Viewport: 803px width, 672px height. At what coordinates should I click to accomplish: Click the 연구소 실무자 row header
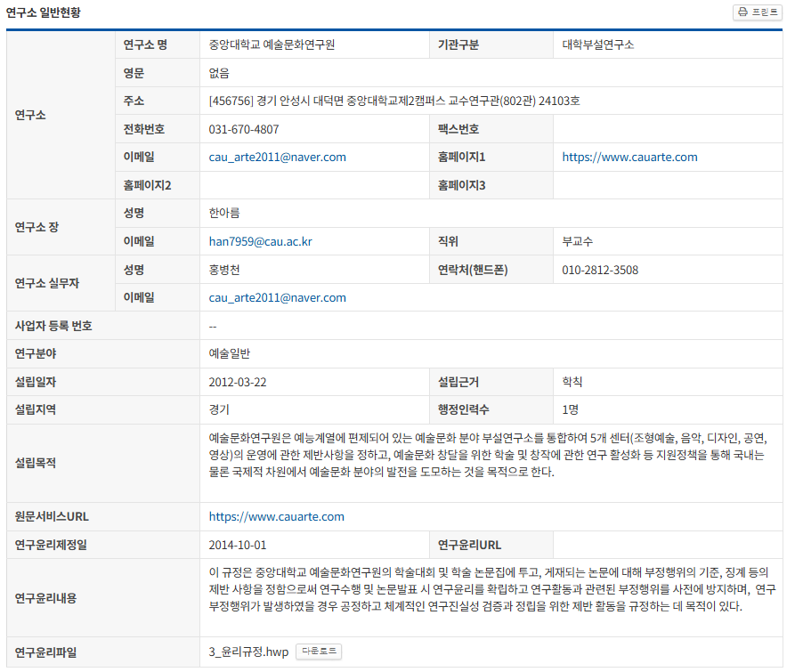pos(61,283)
